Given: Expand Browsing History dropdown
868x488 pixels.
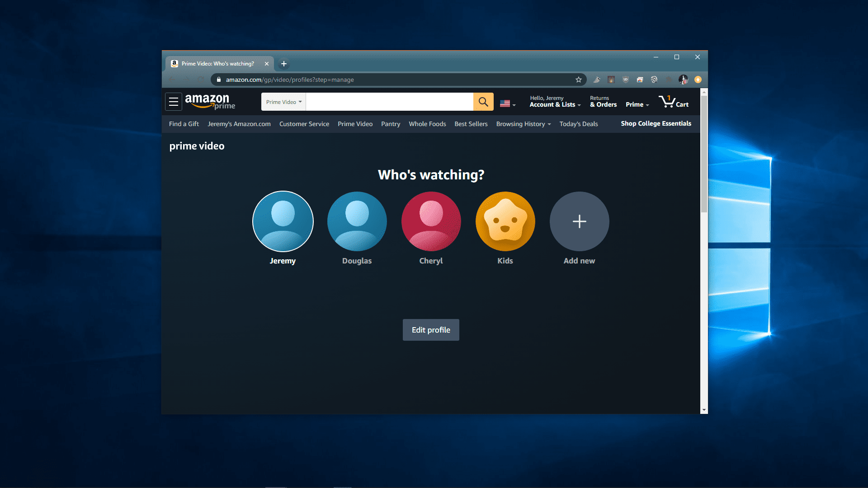Looking at the screenshot, I should click(x=524, y=124).
